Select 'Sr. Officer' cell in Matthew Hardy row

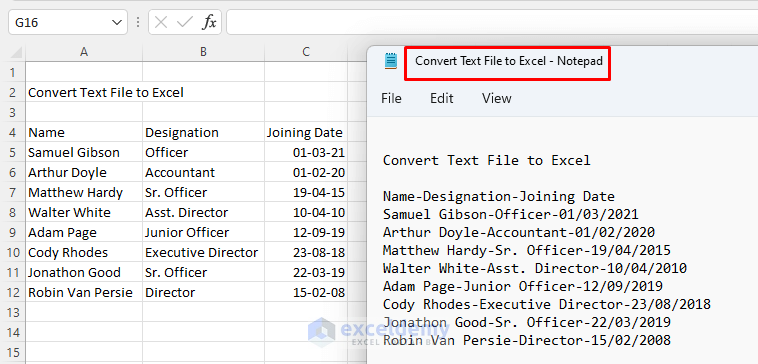pyautogui.click(x=204, y=192)
